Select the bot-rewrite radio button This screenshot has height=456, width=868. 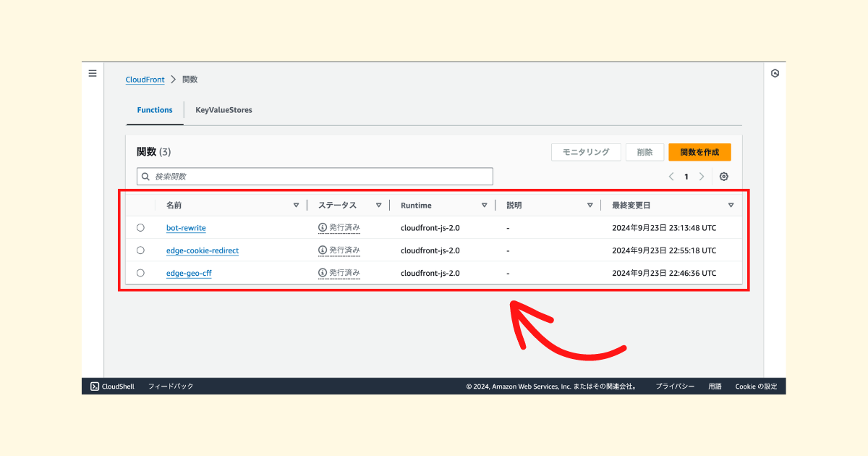[140, 227]
